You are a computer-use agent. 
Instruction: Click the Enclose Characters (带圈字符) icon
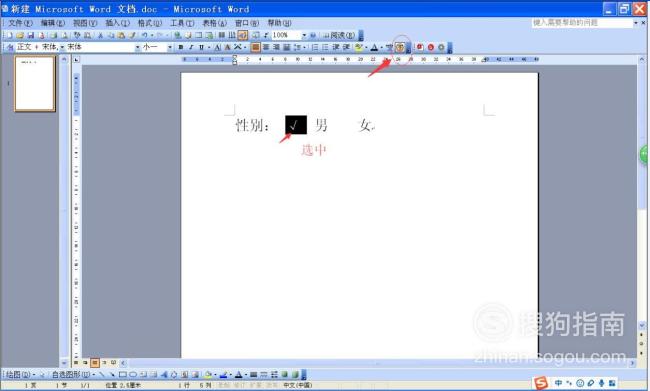pyautogui.click(x=400, y=47)
